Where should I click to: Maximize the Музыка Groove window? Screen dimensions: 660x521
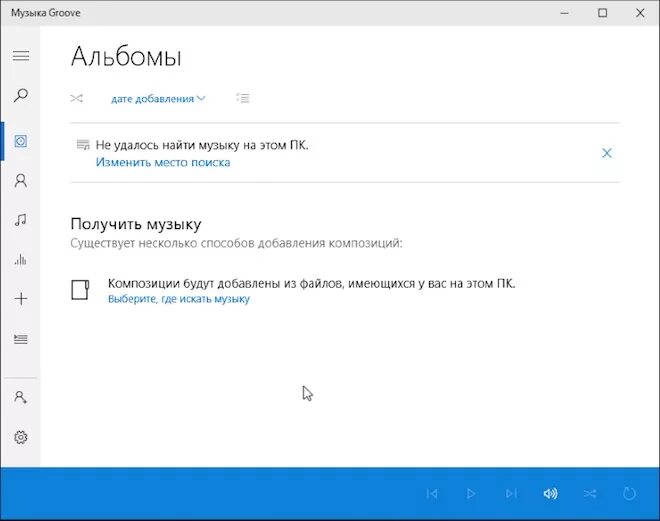tap(602, 13)
